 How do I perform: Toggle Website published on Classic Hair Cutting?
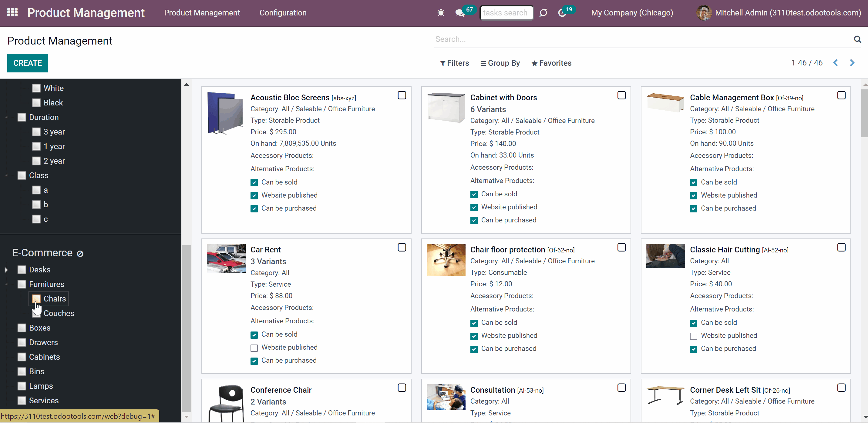point(693,336)
